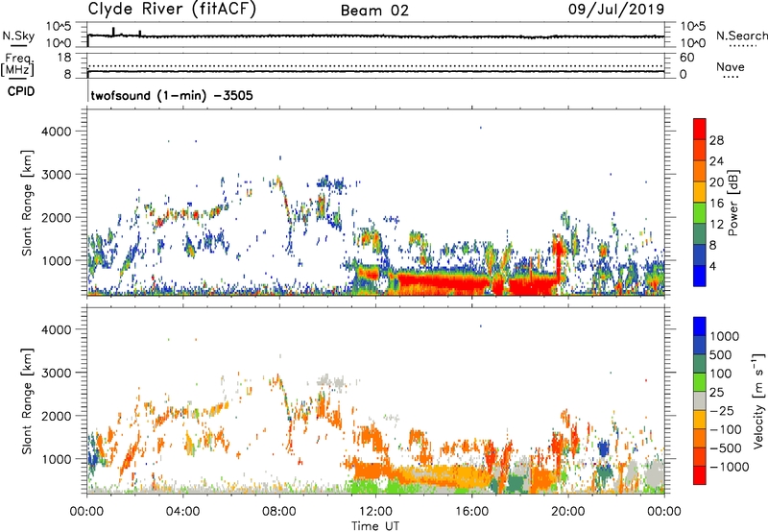Click the '18' frequency axis value
Viewport: 768px width, 532px height.
coord(64,58)
